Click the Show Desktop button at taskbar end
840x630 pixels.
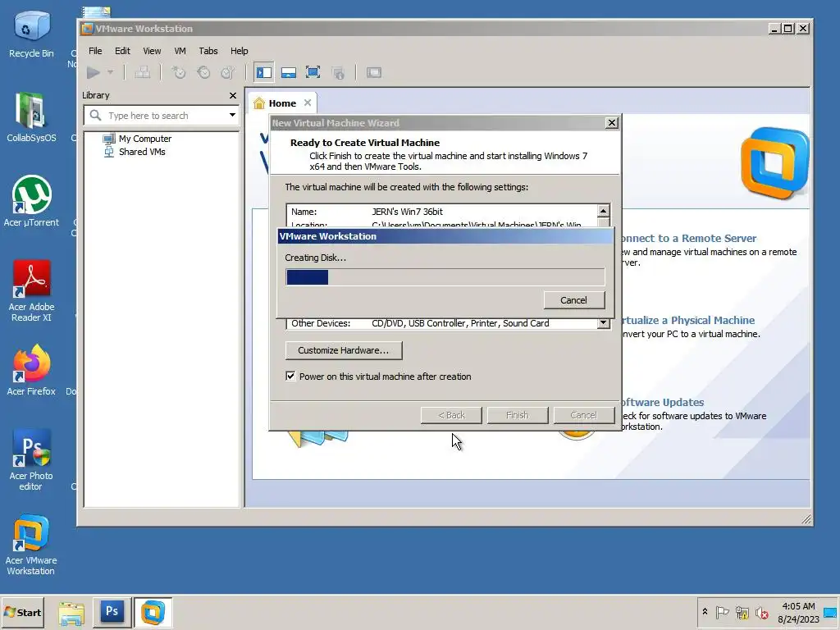coord(831,612)
